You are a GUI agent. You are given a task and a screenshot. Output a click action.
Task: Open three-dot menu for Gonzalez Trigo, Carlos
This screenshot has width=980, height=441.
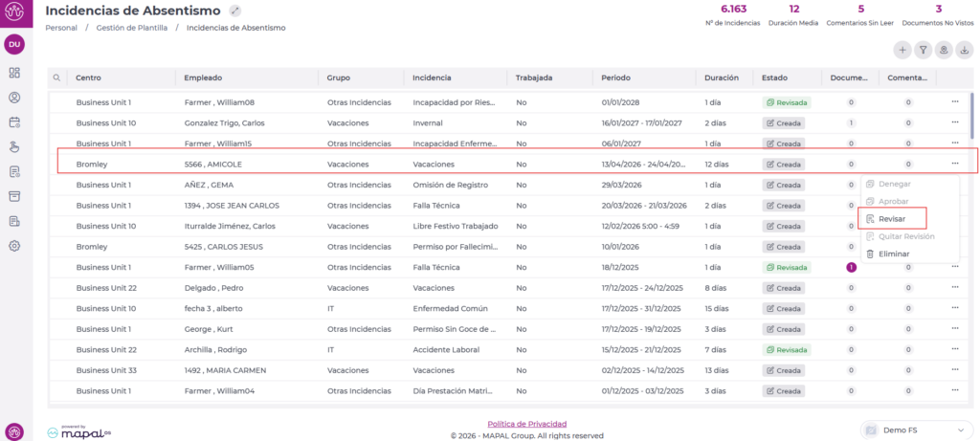(x=954, y=122)
